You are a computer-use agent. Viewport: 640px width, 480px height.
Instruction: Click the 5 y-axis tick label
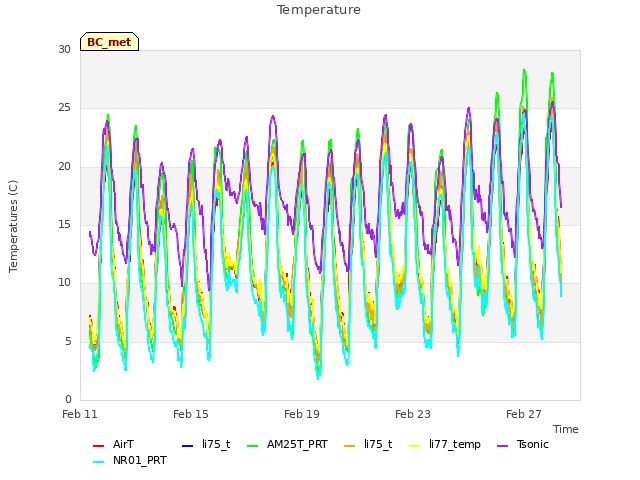click(68, 342)
